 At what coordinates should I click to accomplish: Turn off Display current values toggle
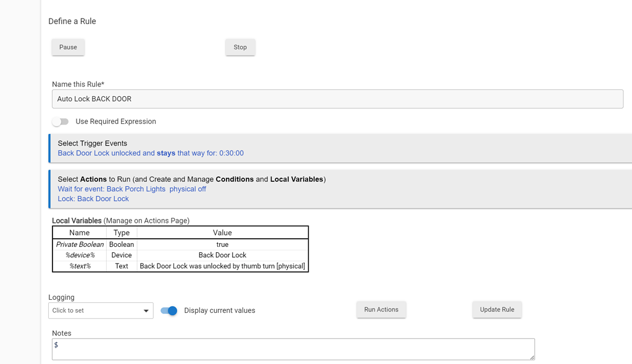[168, 310]
